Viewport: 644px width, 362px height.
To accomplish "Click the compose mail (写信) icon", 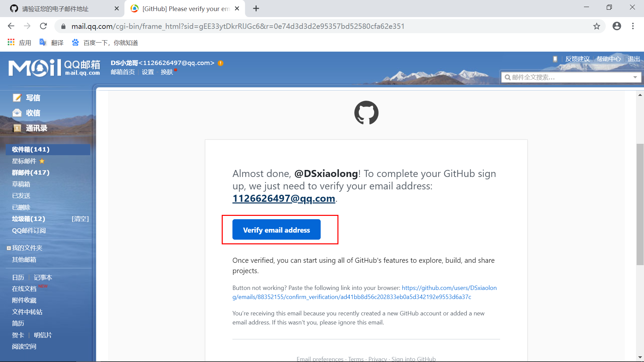I will tap(17, 98).
